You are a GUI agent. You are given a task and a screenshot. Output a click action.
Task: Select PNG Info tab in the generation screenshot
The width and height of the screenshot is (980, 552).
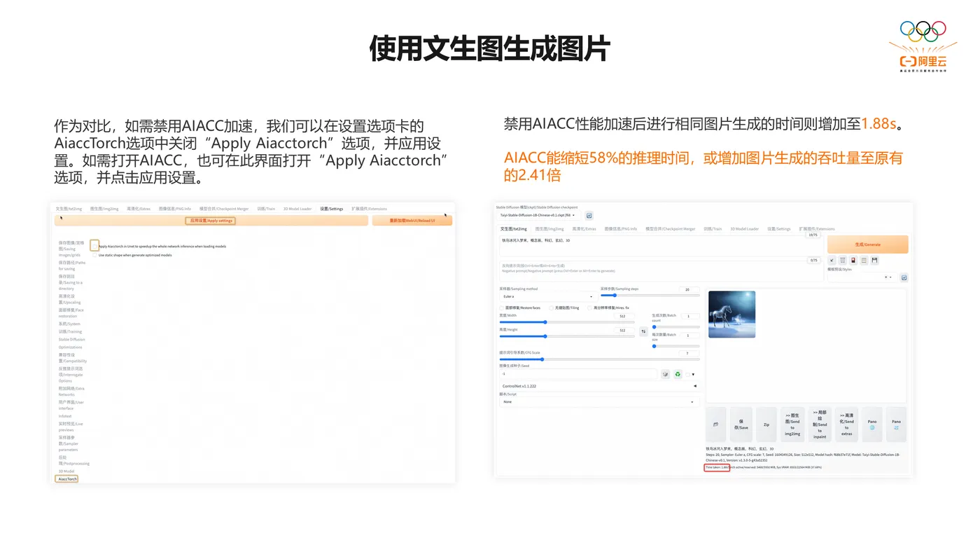pyautogui.click(x=620, y=228)
